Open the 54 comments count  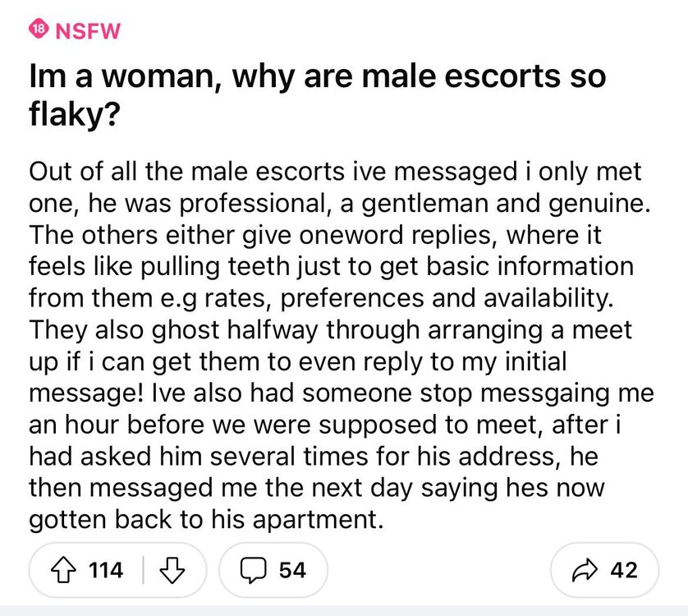click(x=292, y=569)
